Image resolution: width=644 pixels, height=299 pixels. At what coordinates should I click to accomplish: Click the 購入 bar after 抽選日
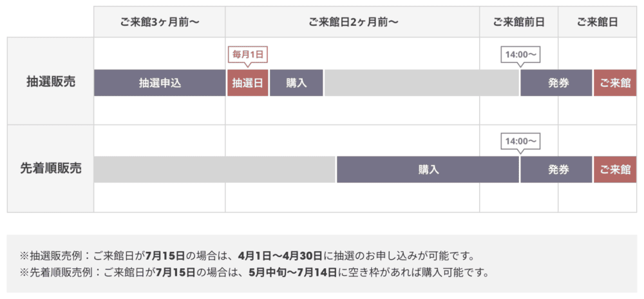(x=296, y=83)
